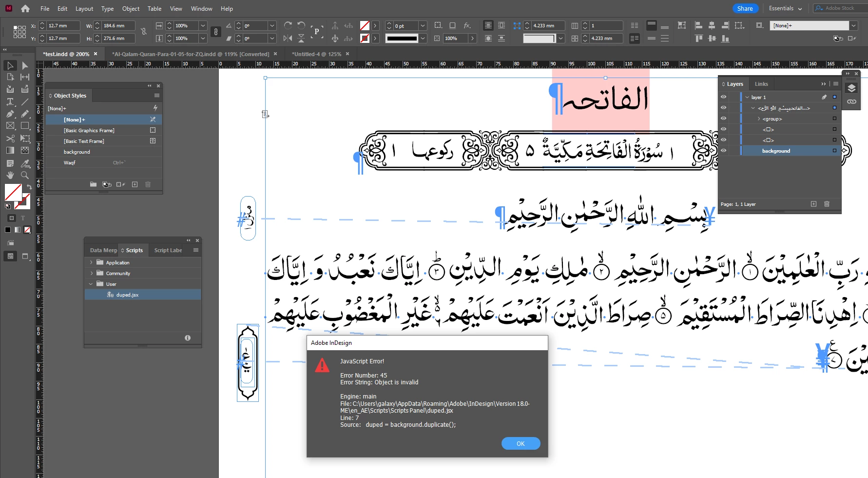Switch to Normal screen mode
Image resolution: width=868 pixels, height=478 pixels.
point(10,256)
